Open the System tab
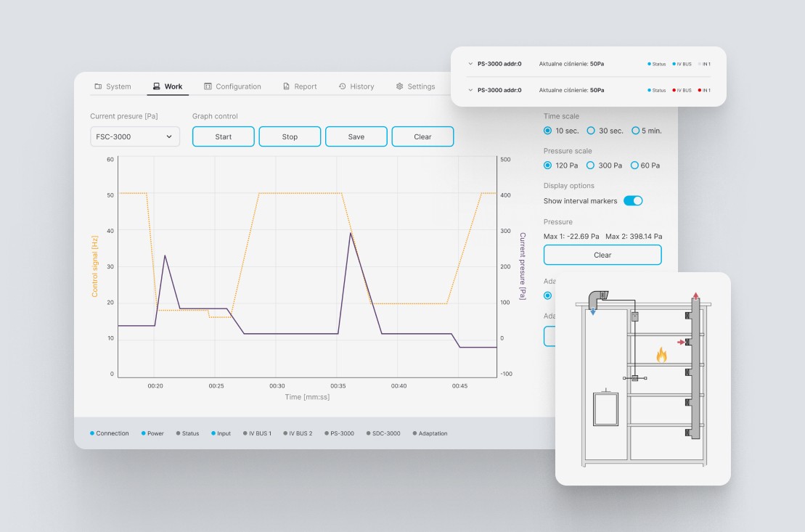This screenshot has height=532, width=805. click(113, 86)
